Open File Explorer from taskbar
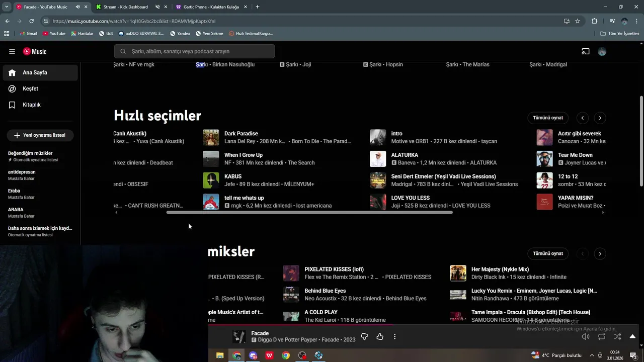The width and height of the screenshot is (644, 362). point(220,355)
